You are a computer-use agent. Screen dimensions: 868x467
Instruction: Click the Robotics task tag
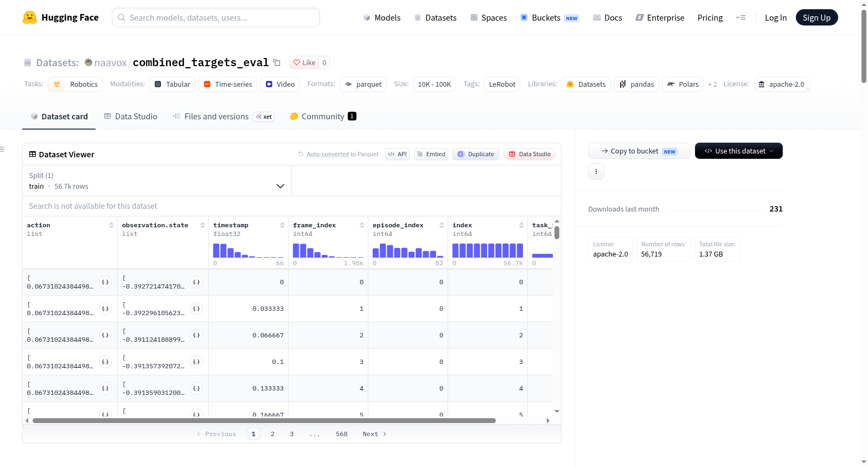click(x=75, y=84)
